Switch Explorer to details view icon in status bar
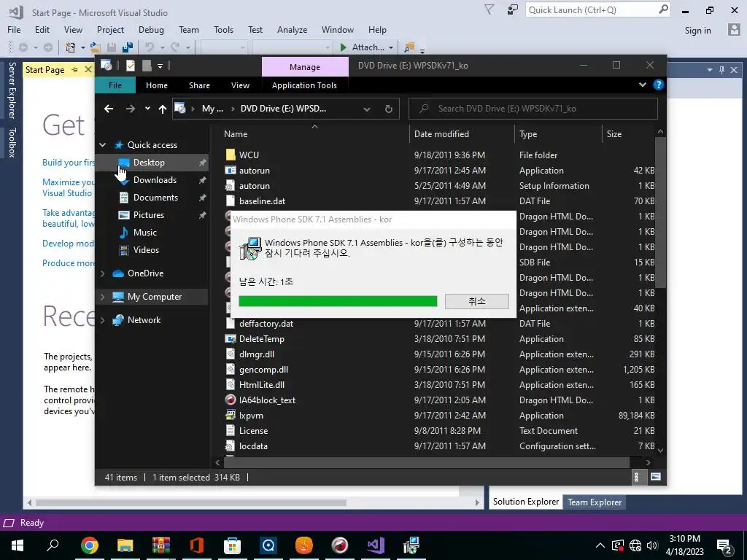The width and height of the screenshot is (747, 560). tap(636, 477)
